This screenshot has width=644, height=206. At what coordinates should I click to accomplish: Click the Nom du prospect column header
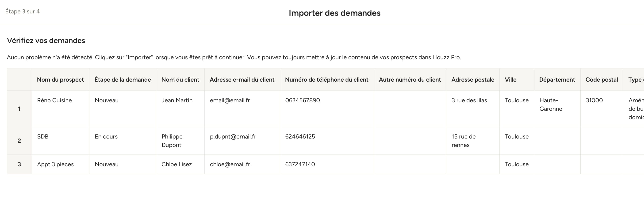pyautogui.click(x=61, y=79)
